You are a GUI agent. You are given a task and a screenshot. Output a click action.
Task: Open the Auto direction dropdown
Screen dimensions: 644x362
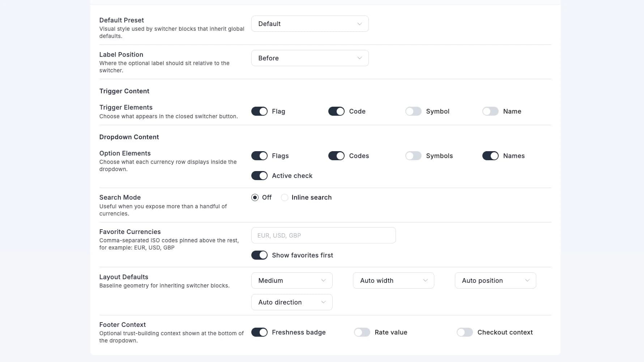coord(291,302)
